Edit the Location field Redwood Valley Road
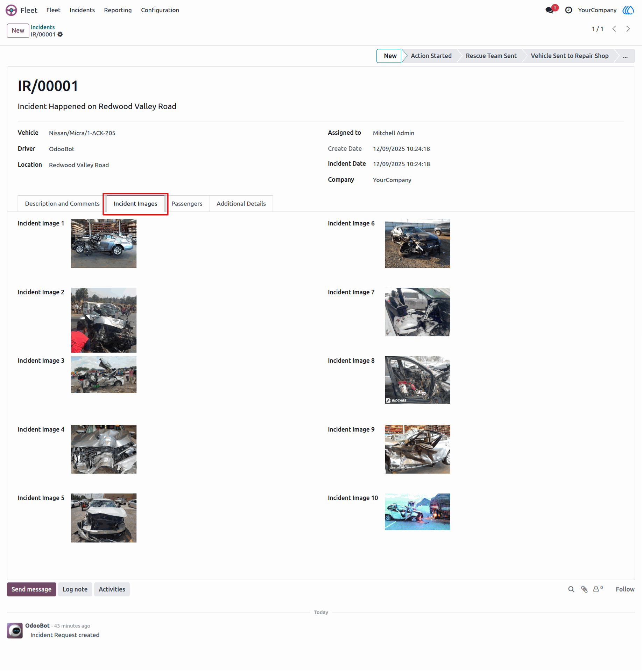The width and height of the screenshot is (642, 672). 79,165
